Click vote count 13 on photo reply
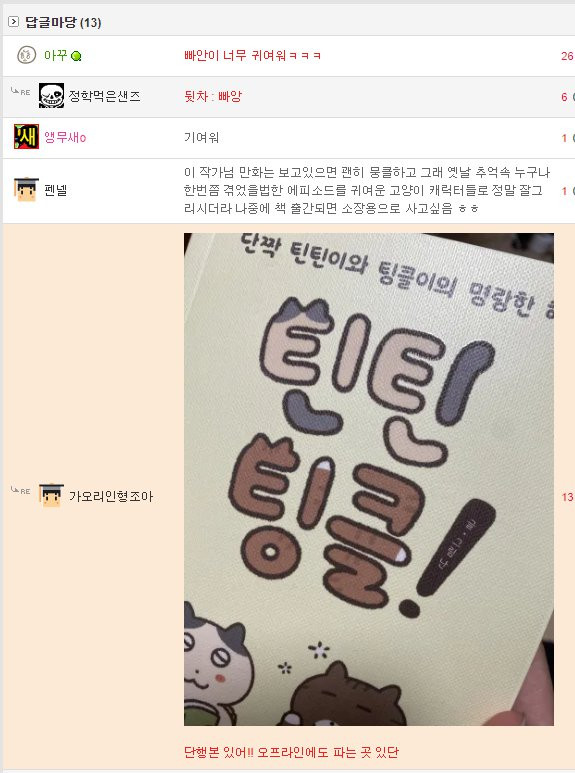The height and width of the screenshot is (773, 575). pos(567,497)
